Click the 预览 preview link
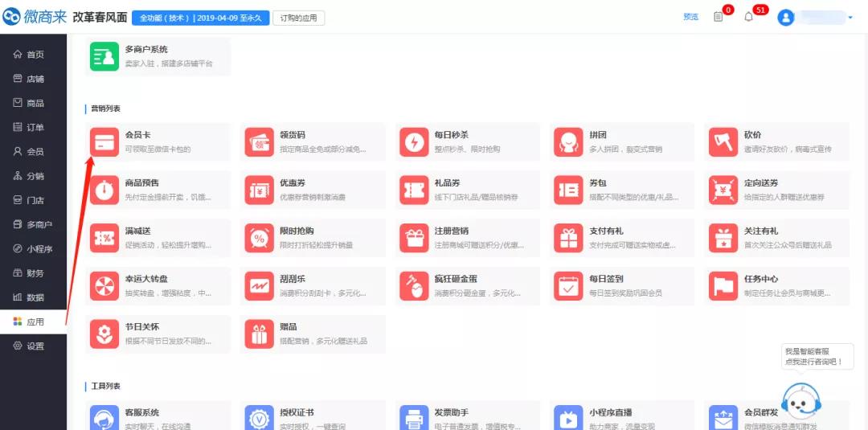This screenshot has height=430, width=868. [690, 17]
